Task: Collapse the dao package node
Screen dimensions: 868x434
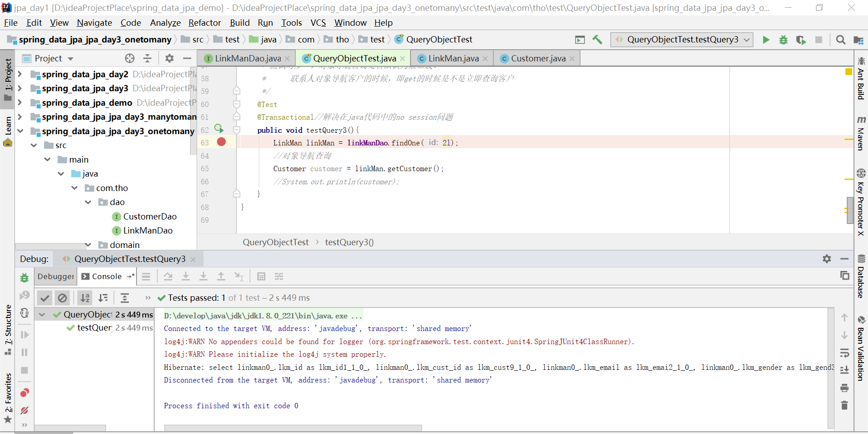Action: (x=88, y=202)
